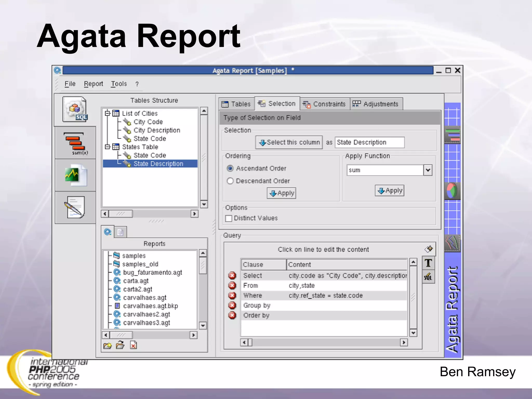Click the red delete icon beside Where clause
This screenshot has width=532, height=399.
pyautogui.click(x=232, y=295)
